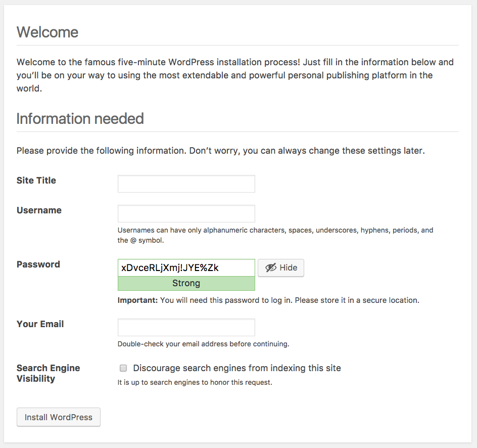Click the Site Title label
Screen dimensions: 477x448
[x=36, y=181]
